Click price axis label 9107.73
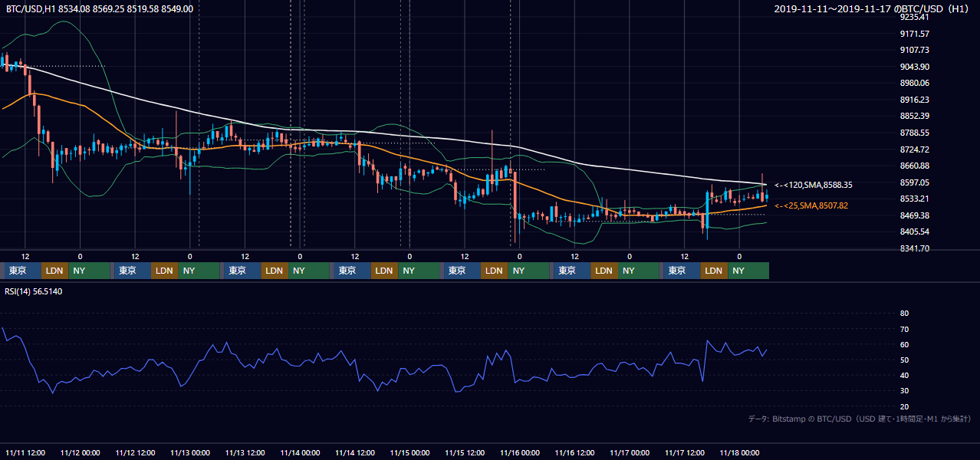Screen dimensions: 980x460 click(915, 50)
